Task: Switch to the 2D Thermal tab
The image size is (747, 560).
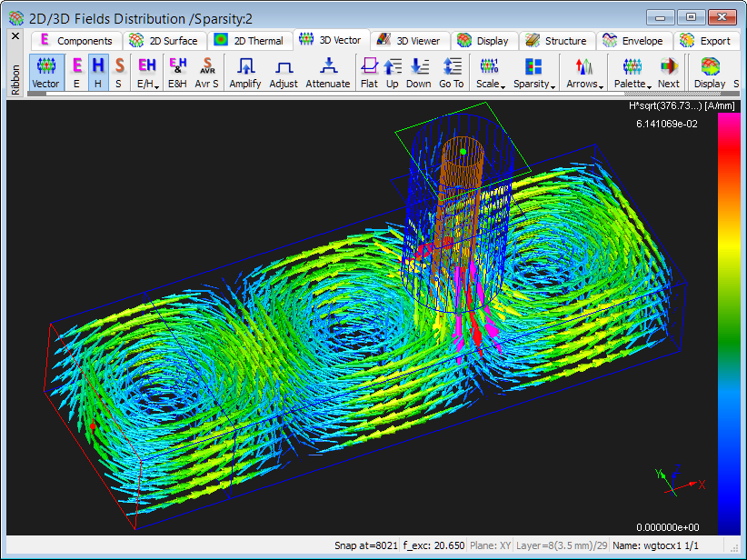Action: (248, 40)
